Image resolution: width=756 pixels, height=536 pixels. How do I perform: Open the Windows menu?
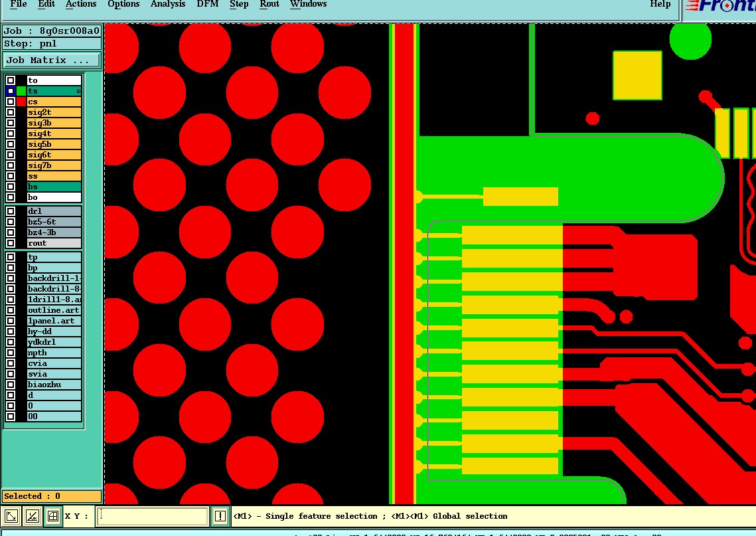coord(309,5)
